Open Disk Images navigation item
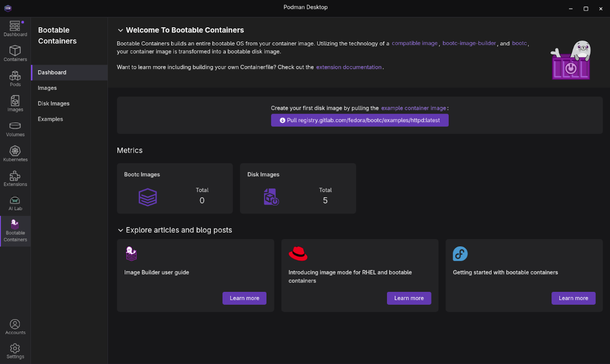 pos(53,104)
